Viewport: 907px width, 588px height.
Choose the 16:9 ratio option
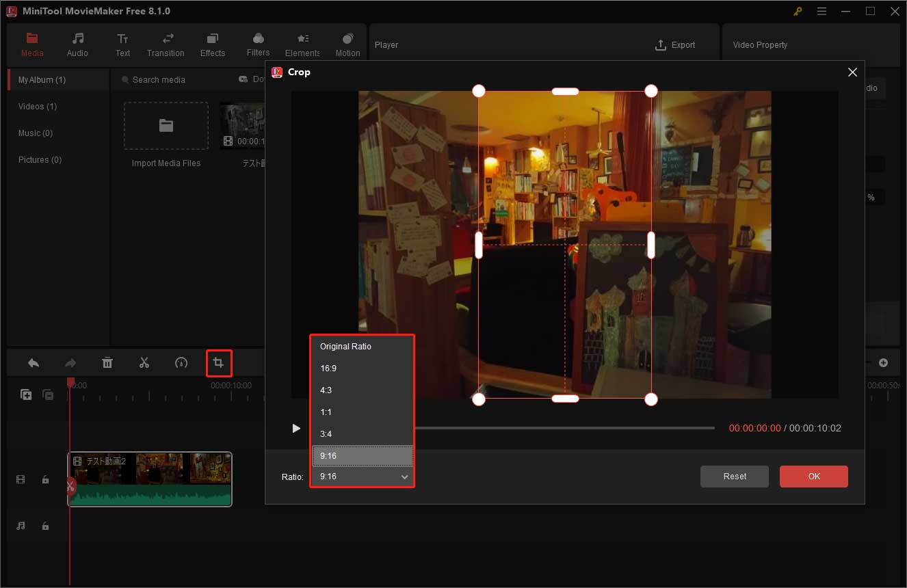click(x=362, y=369)
